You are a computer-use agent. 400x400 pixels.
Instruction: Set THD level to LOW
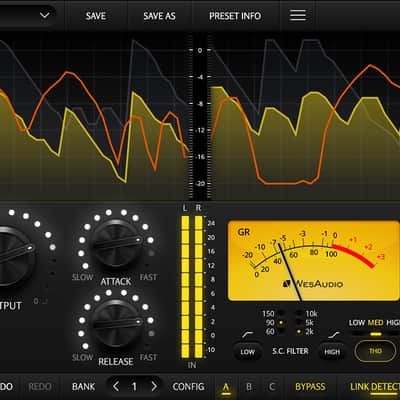[357, 323]
